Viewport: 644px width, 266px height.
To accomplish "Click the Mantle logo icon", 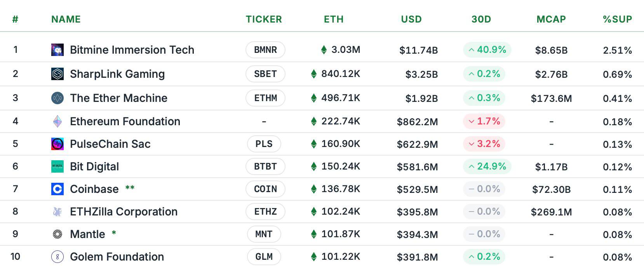I will tap(57, 234).
